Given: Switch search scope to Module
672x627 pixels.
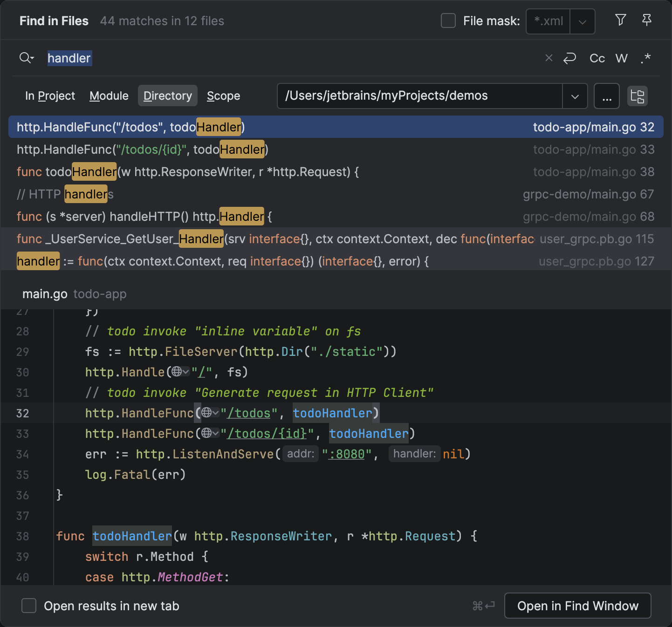Looking at the screenshot, I should point(109,96).
